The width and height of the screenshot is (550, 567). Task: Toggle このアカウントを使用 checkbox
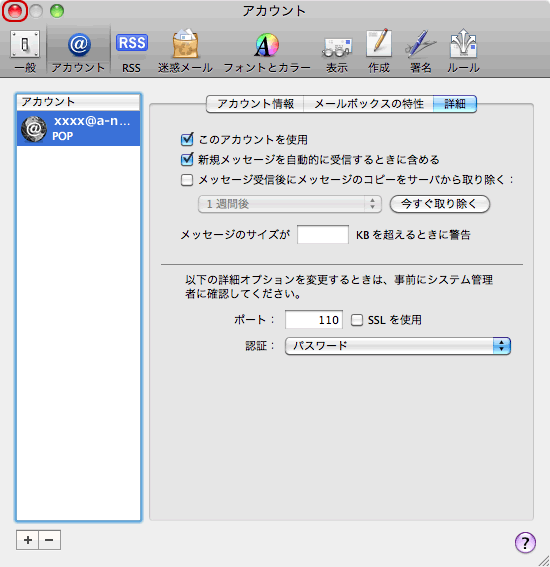point(187,139)
